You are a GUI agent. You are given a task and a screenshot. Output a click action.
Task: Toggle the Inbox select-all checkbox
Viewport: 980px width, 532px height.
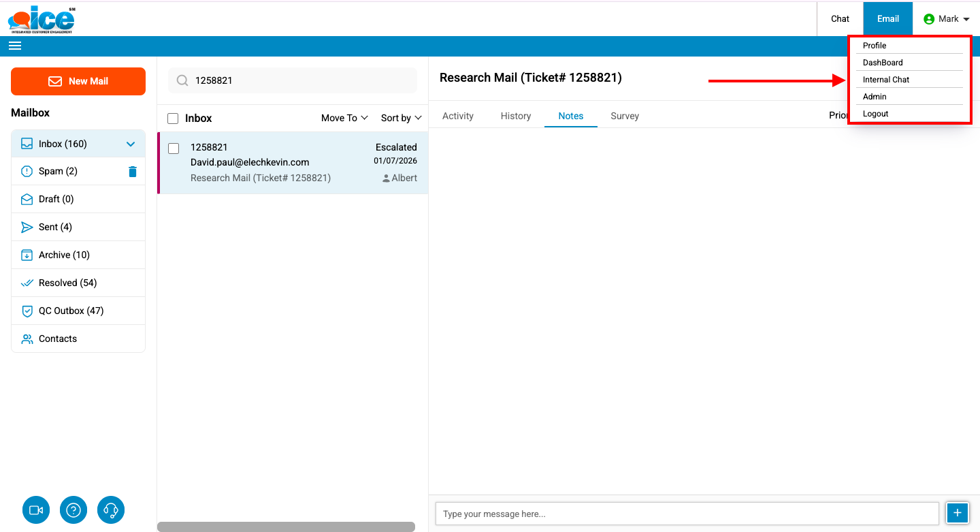click(173, 119)
